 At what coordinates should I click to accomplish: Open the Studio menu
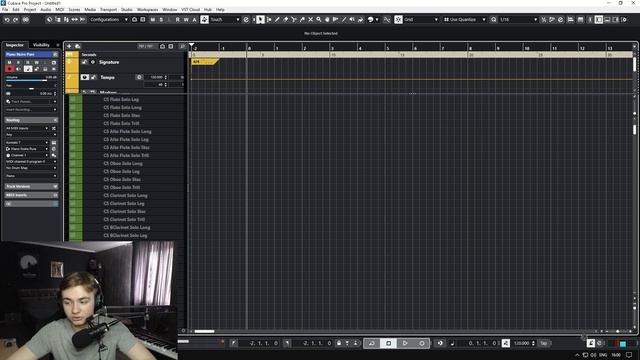tap(127, 9)
